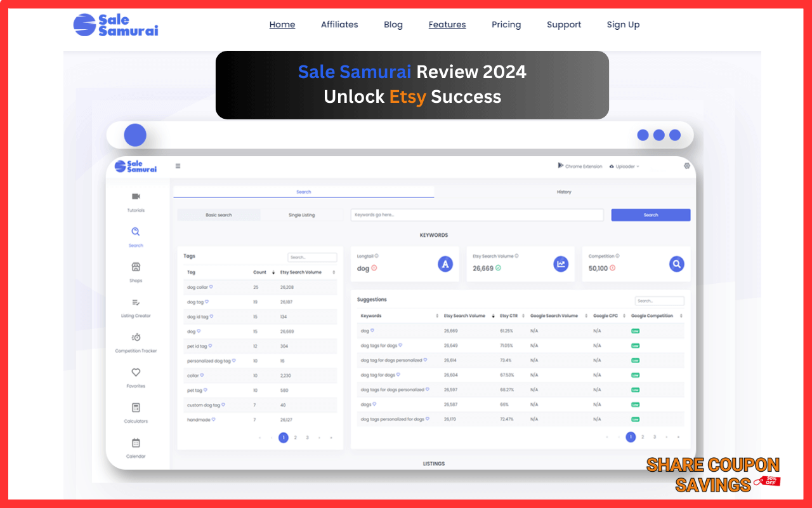
Task: Open the Pricing menu item
Action: 506,25
